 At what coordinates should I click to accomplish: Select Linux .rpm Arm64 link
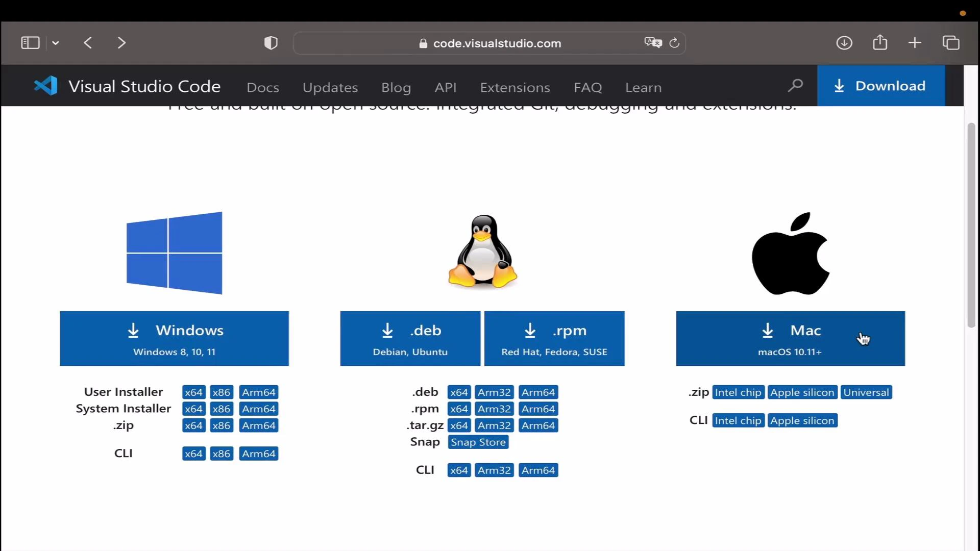538,409
